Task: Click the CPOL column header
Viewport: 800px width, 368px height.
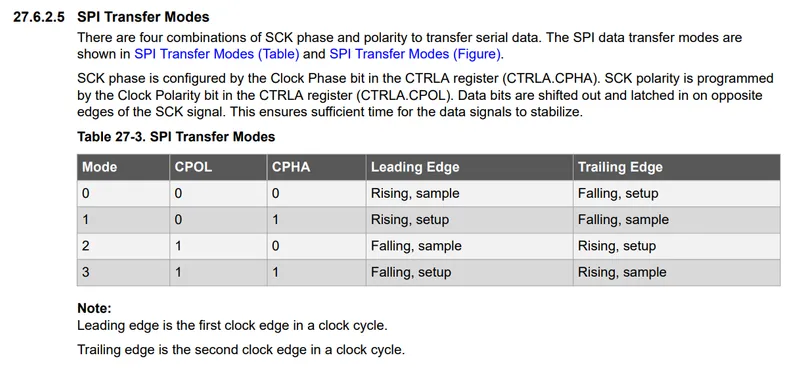Action: tap(218, 167)
